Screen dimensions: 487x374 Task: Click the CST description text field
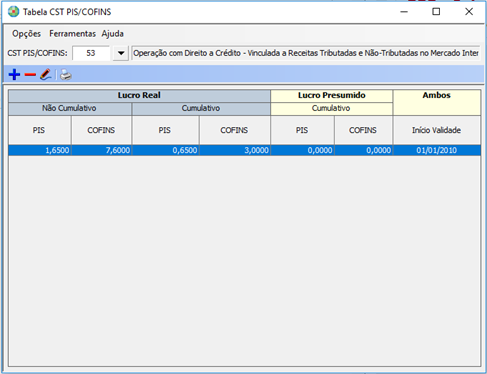coord(306,53)
